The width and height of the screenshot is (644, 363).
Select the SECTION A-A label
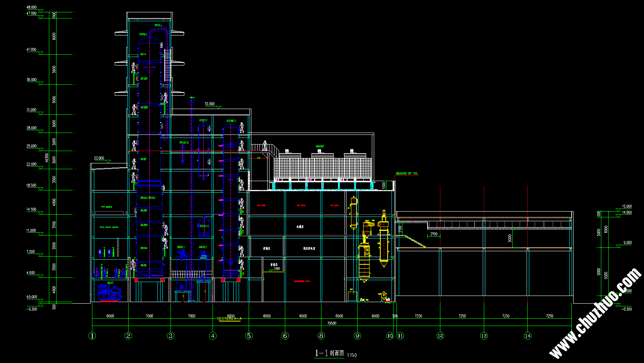coord(229,319)
